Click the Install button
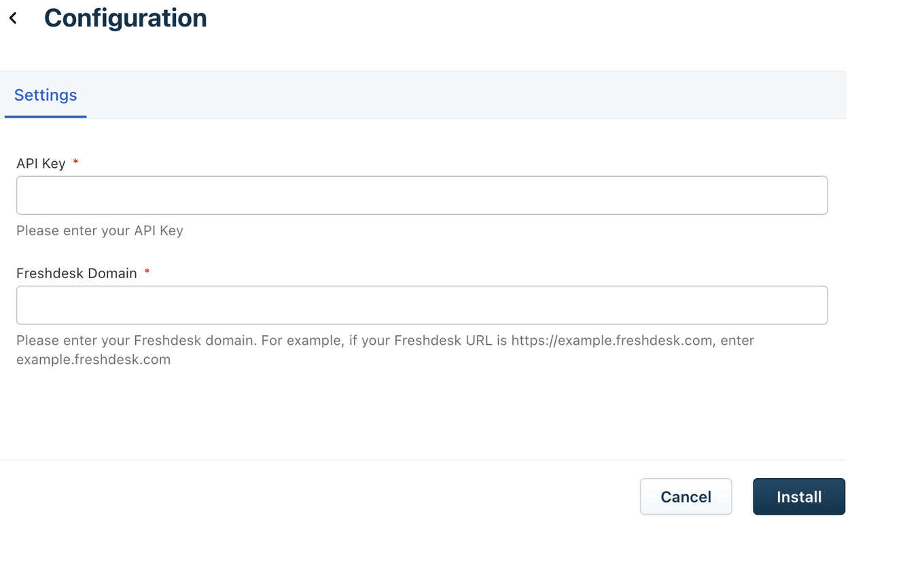The image size is (924, 578). point(798,496)
